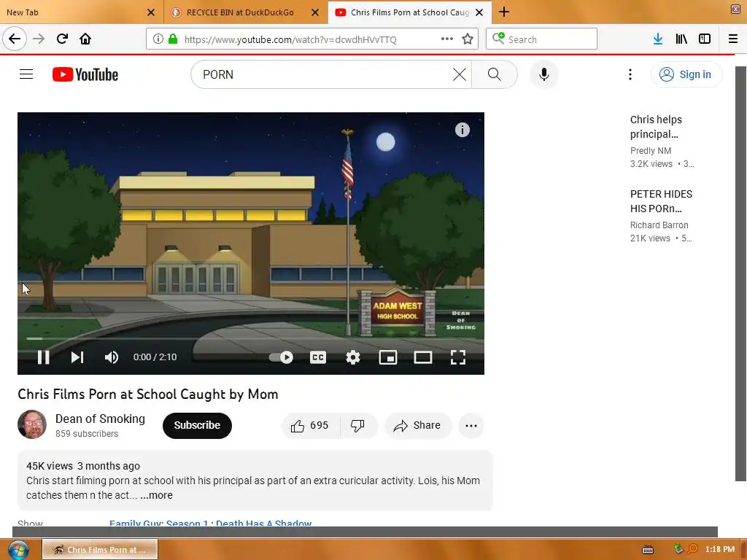Open YouTube settings three-dot menu
747x560 pixels.
[x=630, y=74]
